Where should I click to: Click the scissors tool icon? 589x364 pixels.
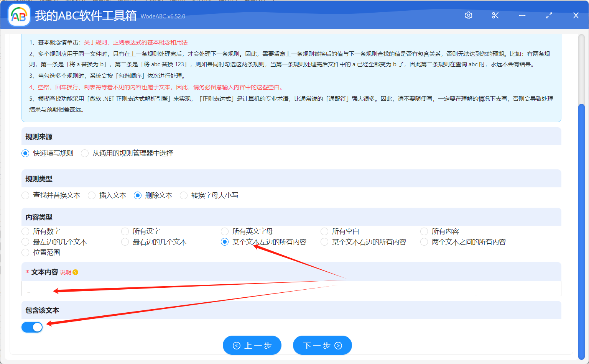click(x=495, y=15)
